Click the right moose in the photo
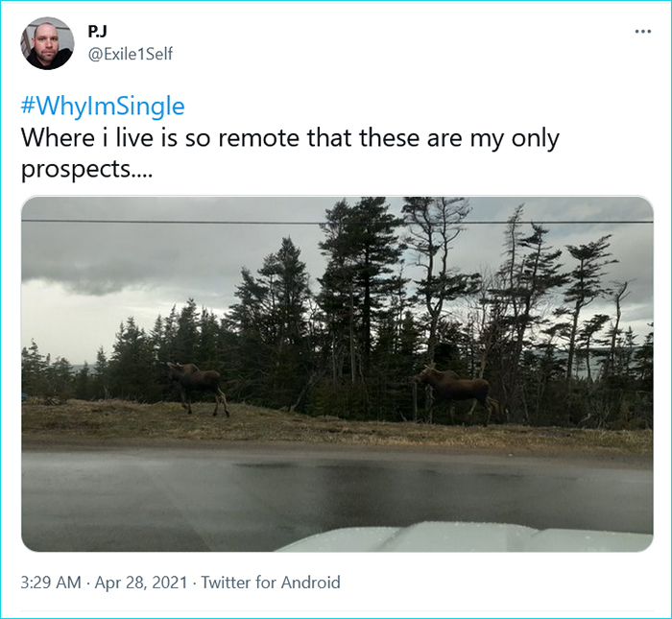This screenshot has width=672, height=619. pos(454,390)
